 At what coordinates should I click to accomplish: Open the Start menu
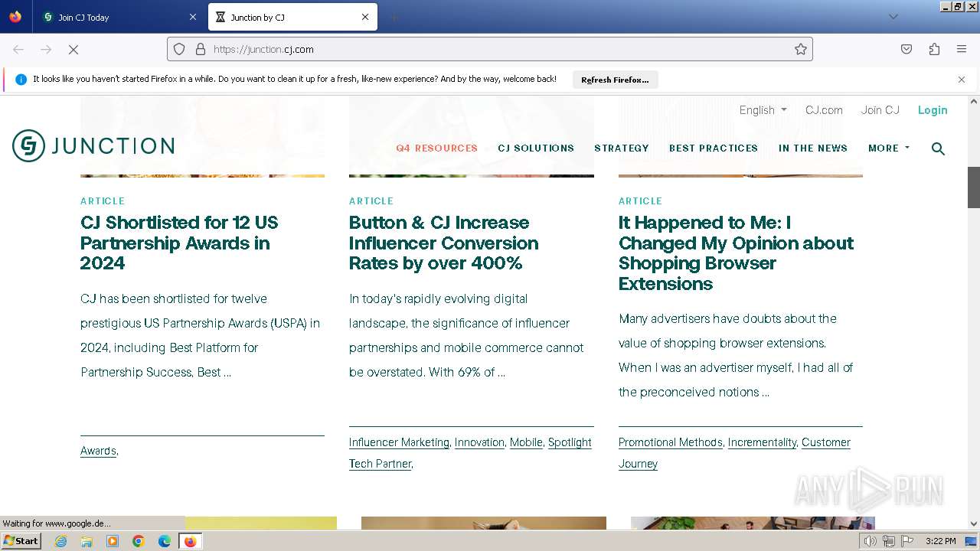click(21, 541)
